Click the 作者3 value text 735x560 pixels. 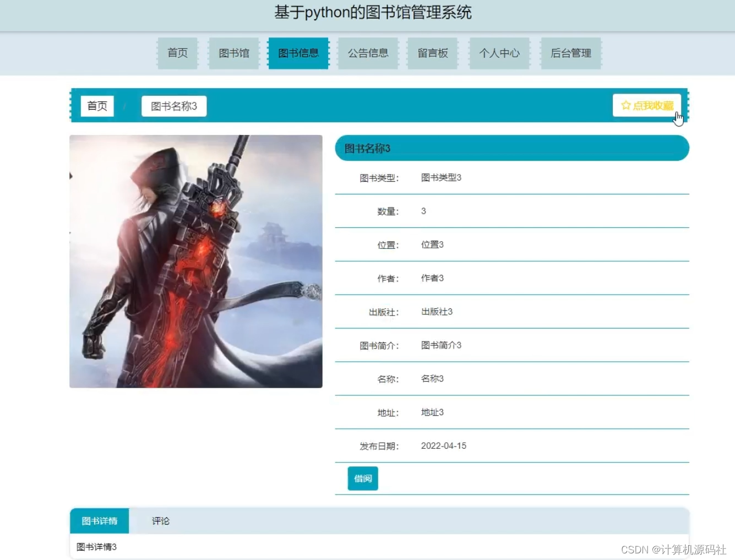point(432,278)
